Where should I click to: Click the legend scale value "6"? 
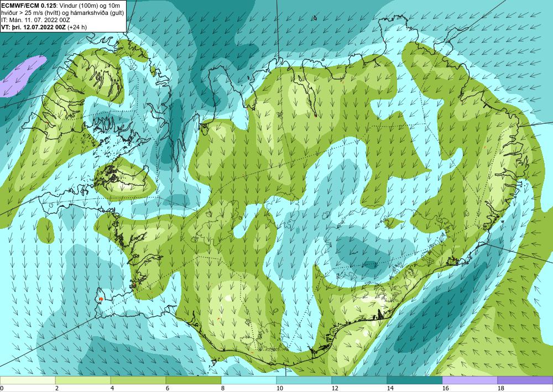[167, 388]
